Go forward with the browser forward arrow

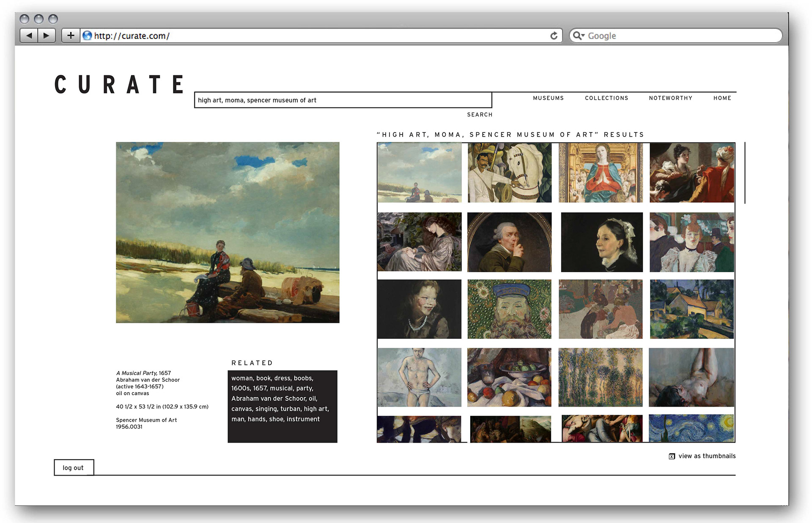click(x=47, y=36)
